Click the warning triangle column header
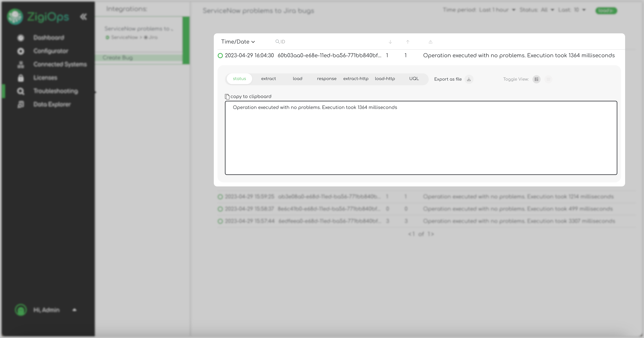The image size is (644, 338). click(430, 42)
